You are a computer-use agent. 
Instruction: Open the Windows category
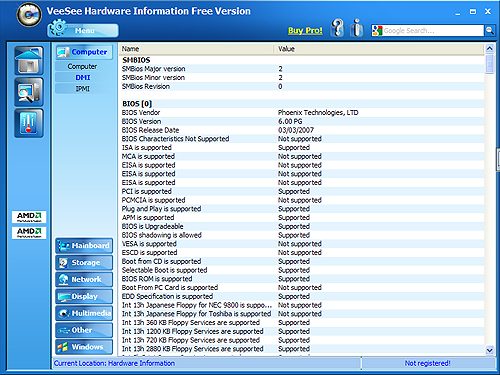(x=84, y=347)
